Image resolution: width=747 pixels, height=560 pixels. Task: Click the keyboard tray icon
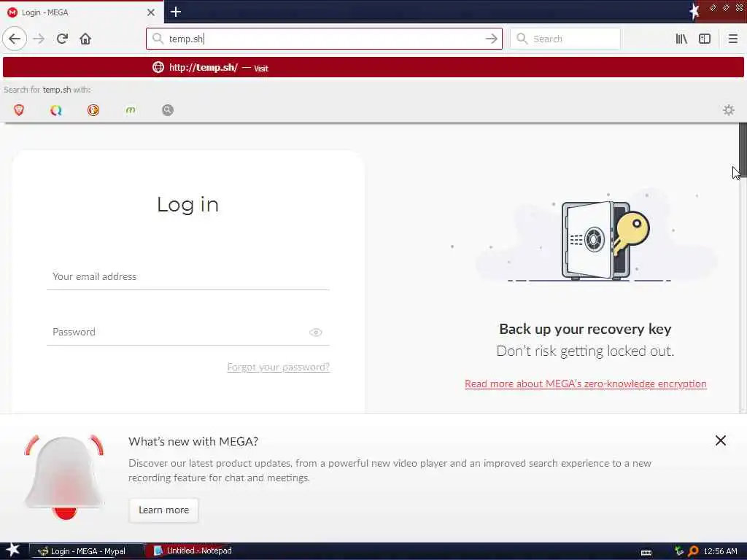coord(646,553)
